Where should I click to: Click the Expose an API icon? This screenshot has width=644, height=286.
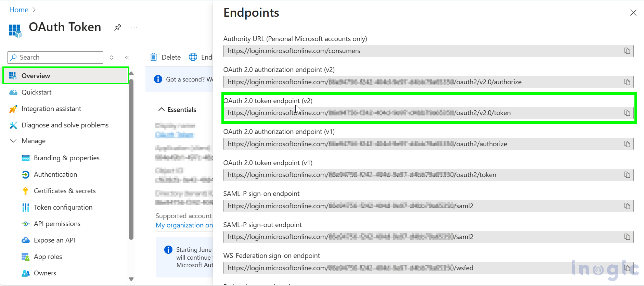pos(26,240)
